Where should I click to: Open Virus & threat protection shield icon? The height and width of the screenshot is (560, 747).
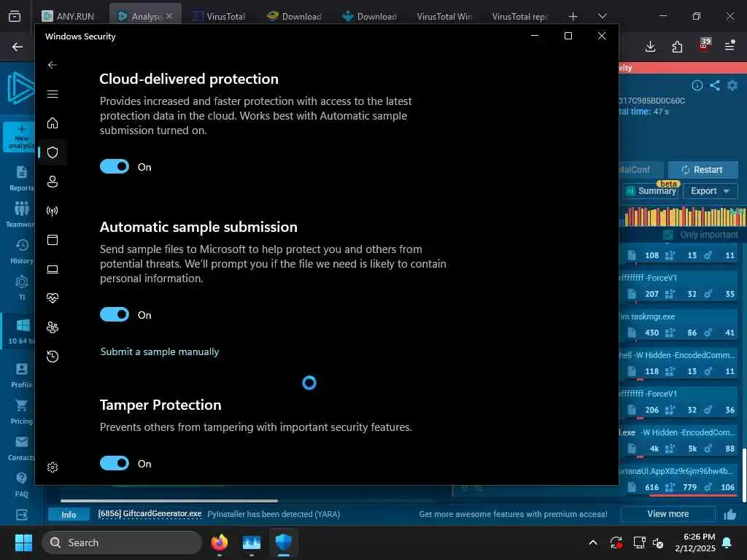53,152
